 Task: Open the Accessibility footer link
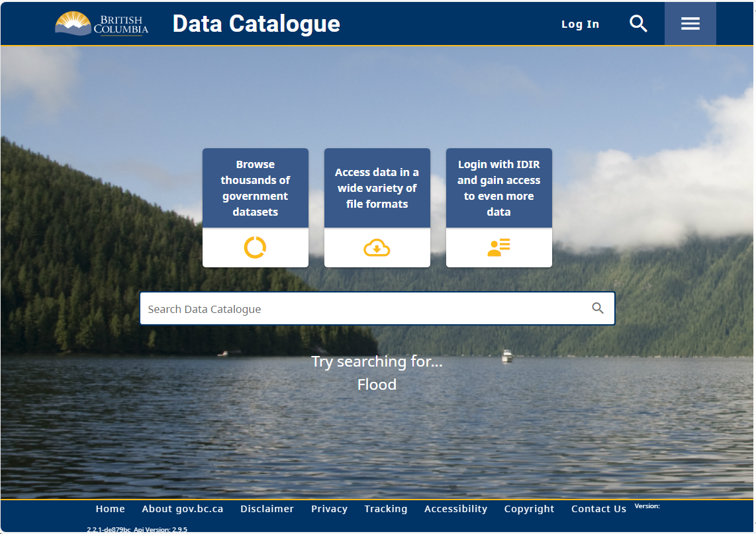coord(455,509)
